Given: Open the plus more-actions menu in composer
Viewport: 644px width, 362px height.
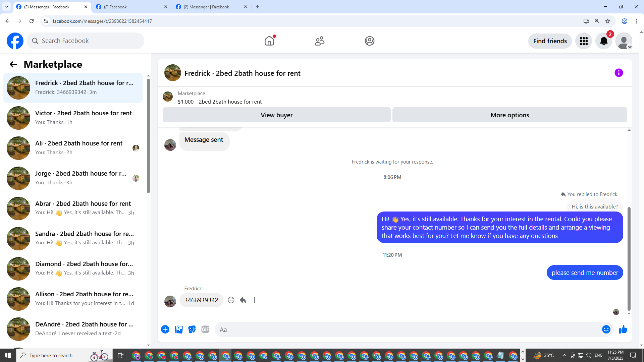Looking at the screenshot, I should pos(165,329).
